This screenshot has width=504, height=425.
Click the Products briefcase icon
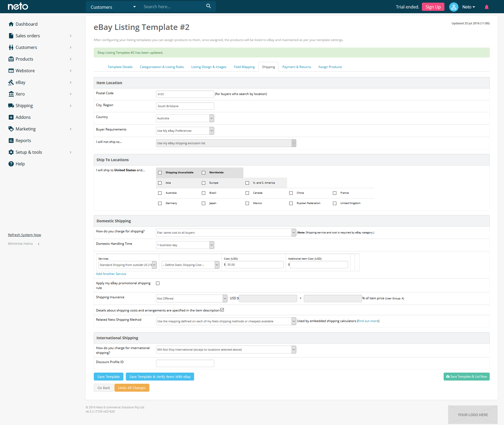click(x=11, y=59)
